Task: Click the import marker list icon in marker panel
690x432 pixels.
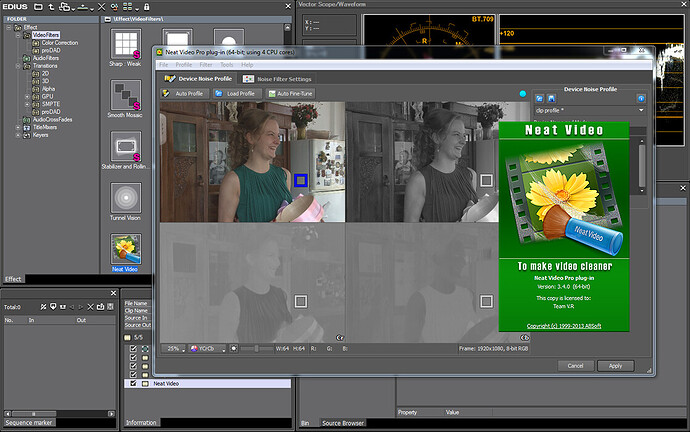Action: [x=100, y=307]
